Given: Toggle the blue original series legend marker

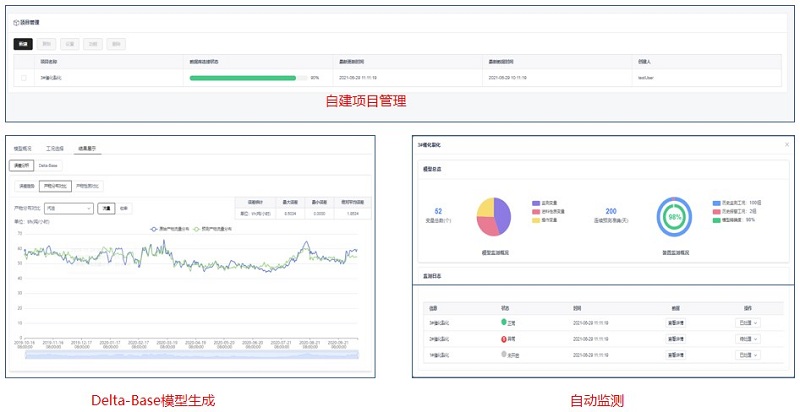Looking at the screenshot, I should tap(155, 228).
